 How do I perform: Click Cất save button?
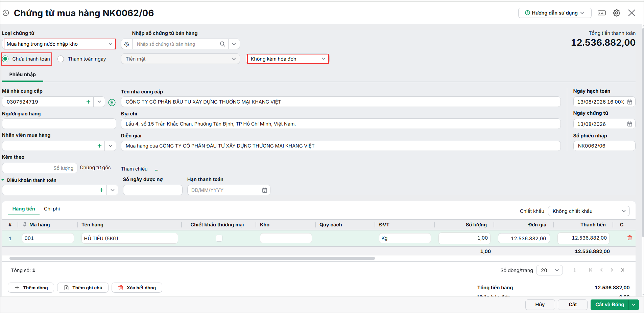573,305
